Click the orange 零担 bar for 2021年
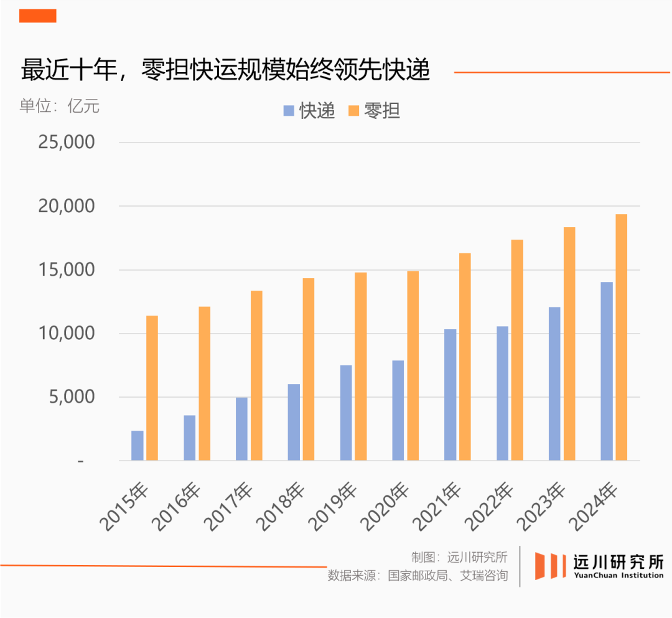This screenshot has width=672, height=618. 465,357
